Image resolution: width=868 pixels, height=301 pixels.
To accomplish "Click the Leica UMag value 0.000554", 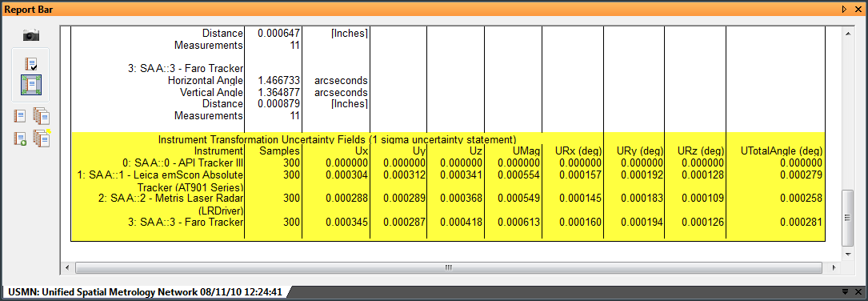I will (518, 175).
